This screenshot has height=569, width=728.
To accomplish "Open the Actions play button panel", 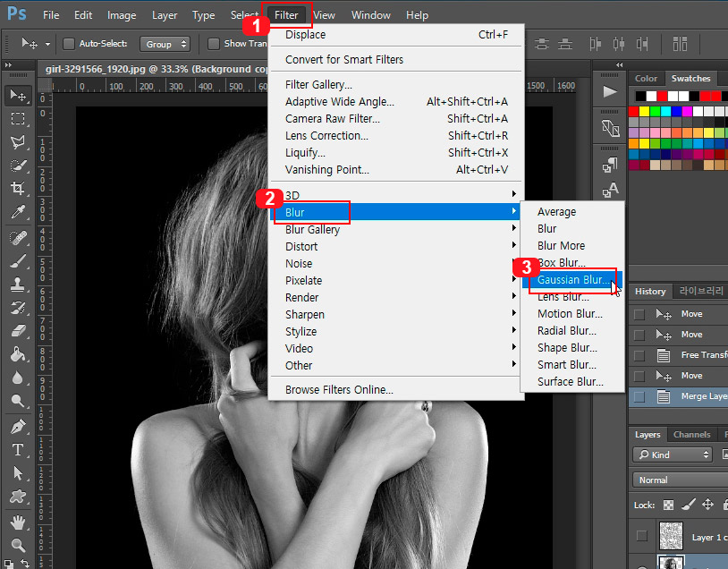I will 610,92.
